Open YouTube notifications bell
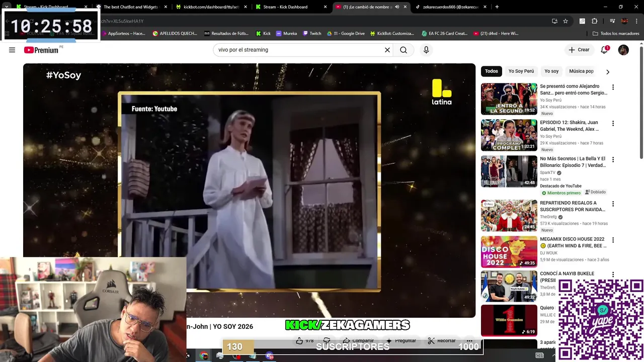The image size is (644, 362). [x=604, y=50]
